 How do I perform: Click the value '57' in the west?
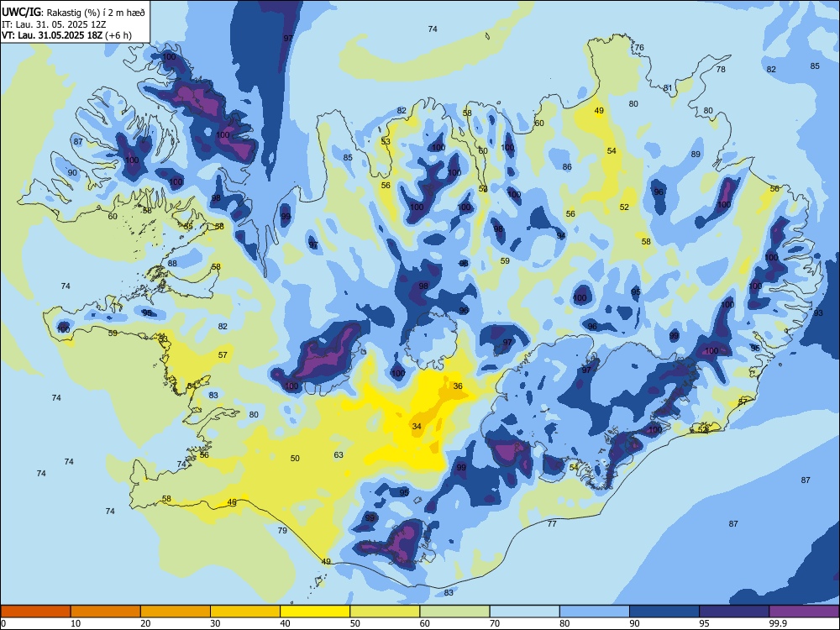coord(223,354)
